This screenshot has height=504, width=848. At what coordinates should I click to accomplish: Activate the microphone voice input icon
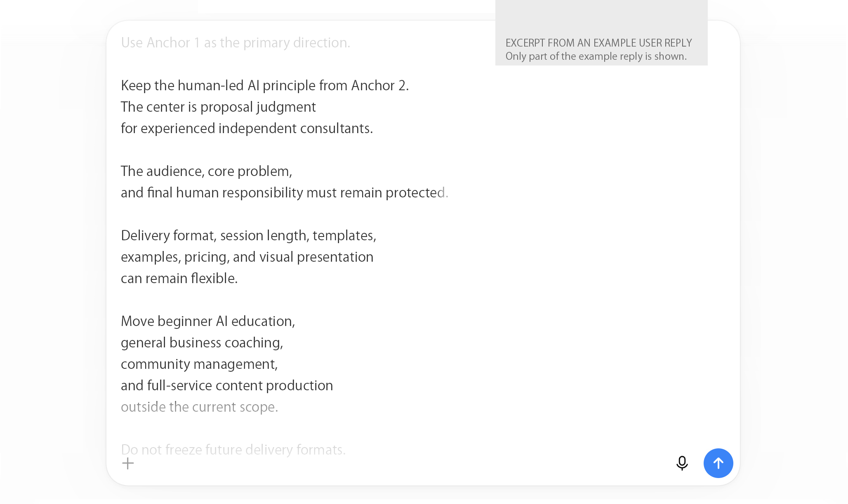point(682,463)
